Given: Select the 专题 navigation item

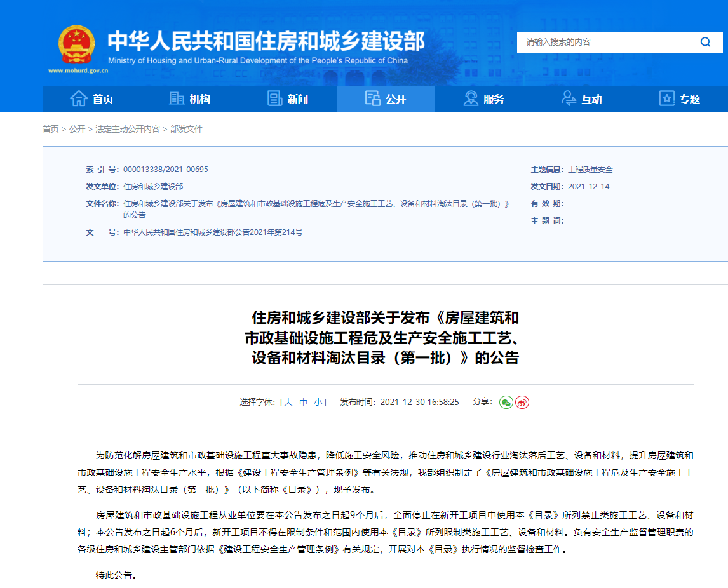Looking at the screenshot, I should [683, 99].
